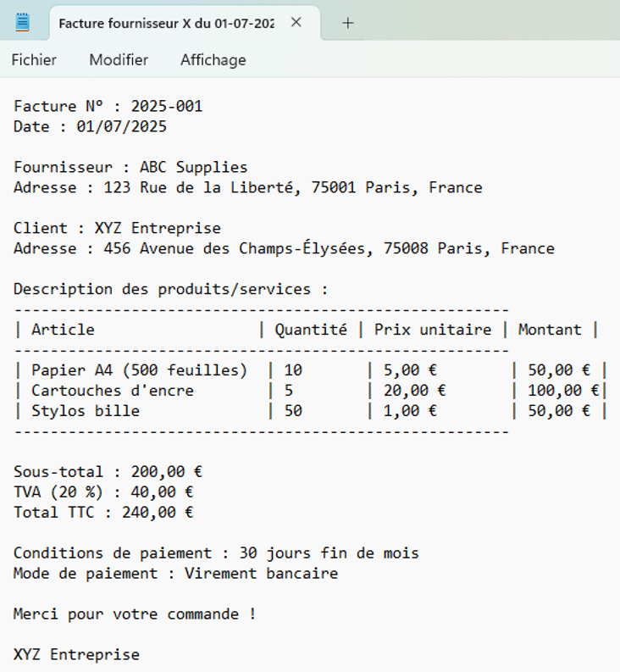Click the Rue de la Liberté address line
Screen dimensions: 620x672
click(247, 188)
